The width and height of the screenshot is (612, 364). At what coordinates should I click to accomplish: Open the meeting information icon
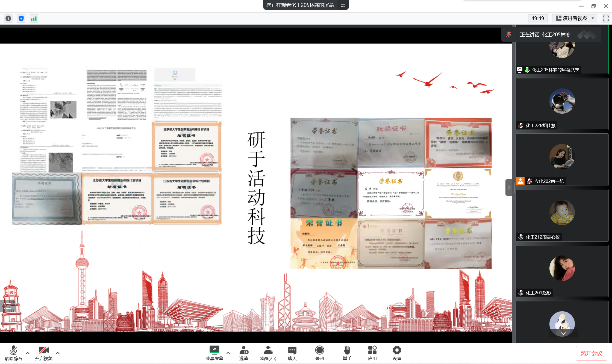(x=8, y=19)
